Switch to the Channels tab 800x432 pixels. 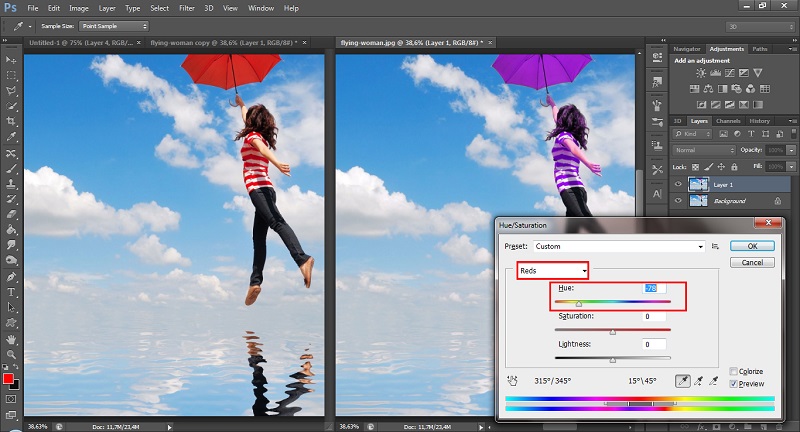pos(728,121)
